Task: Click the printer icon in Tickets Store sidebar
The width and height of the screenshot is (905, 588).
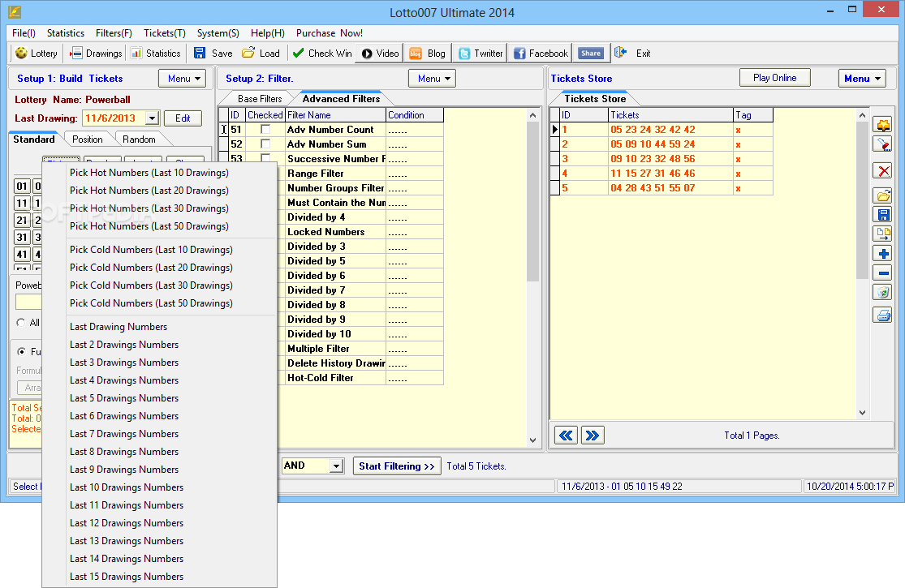Action: pyautogui.click(x=883, y=315)
